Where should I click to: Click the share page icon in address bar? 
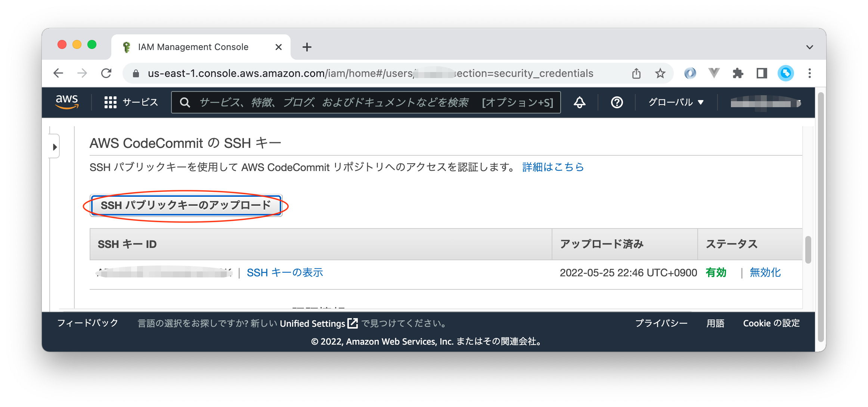(636, 73)
